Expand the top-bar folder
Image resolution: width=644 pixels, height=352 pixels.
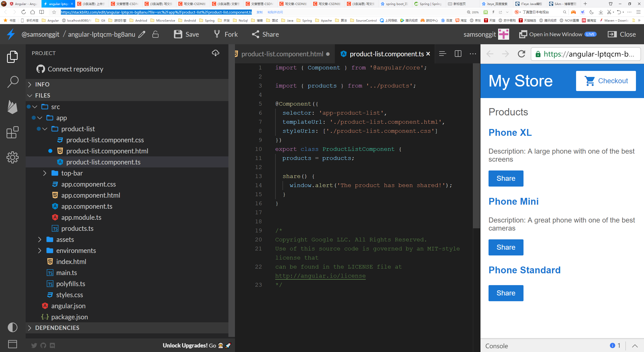45,173
